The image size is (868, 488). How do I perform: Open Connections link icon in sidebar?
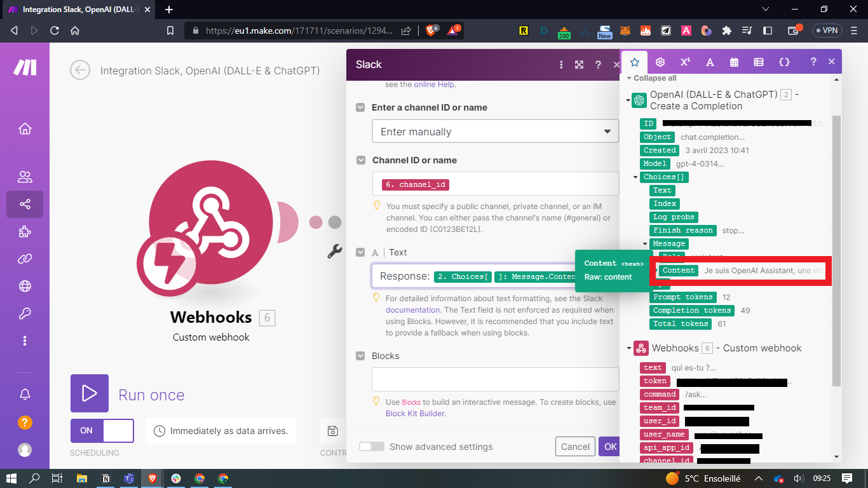pyautogui.click(x=25, y=259)
